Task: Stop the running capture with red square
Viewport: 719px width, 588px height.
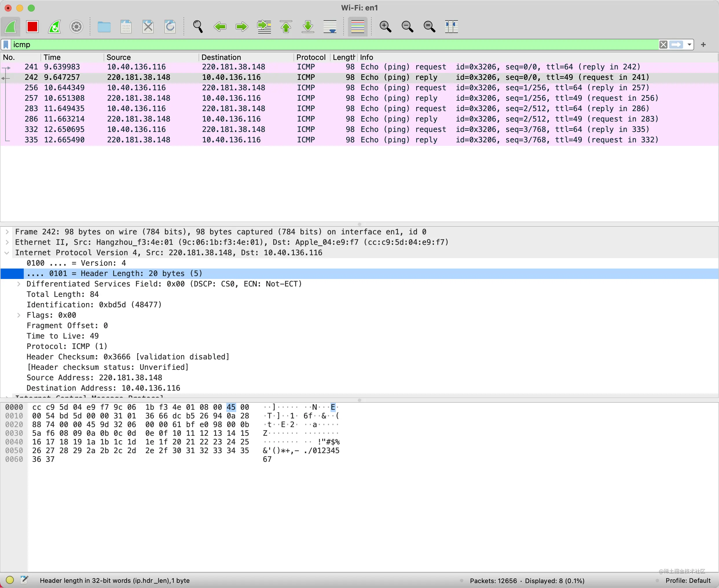Action: tap(32, 27)
